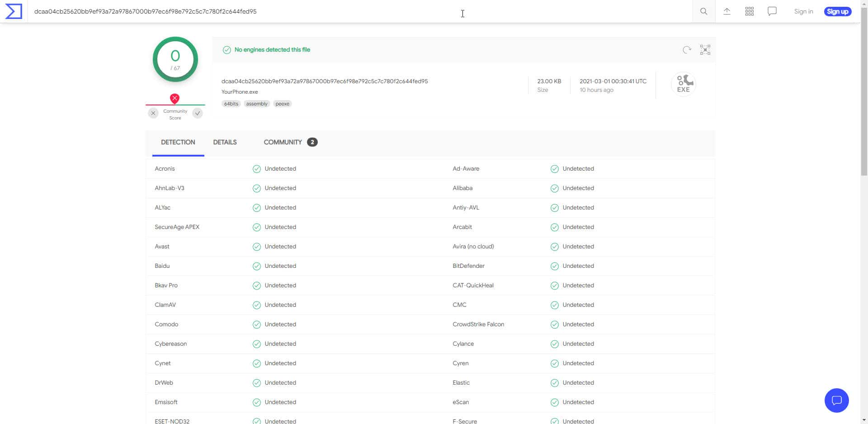Click "No engines detected this file" text

tap(272, 50)
